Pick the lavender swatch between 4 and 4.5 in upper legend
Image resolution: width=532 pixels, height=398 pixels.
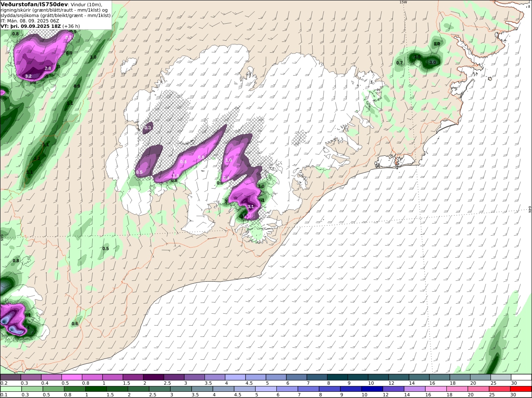click(235, 377)
